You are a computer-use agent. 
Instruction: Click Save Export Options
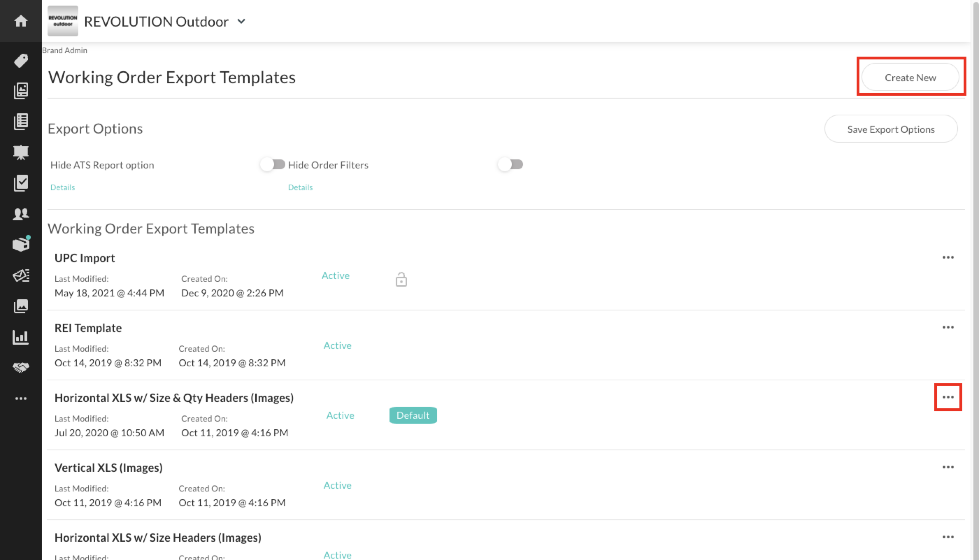(891, 129)
